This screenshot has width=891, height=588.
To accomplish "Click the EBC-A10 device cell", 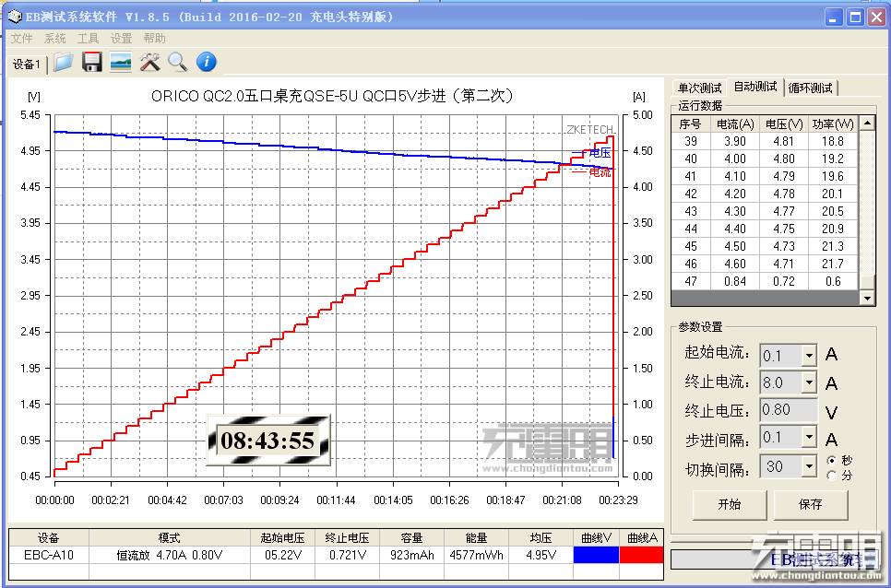I will click(48, 555).
